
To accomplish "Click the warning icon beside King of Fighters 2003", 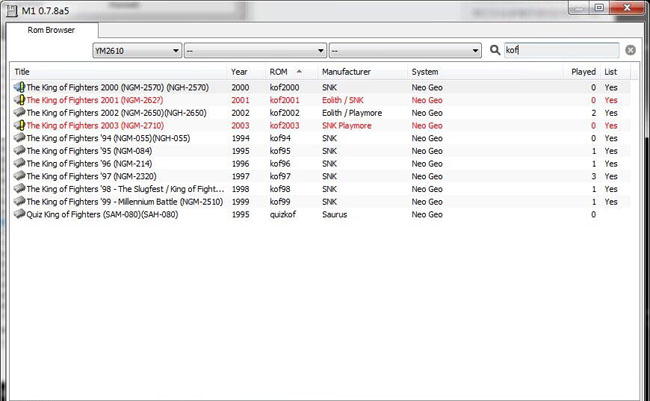I will tap(19, 125).
